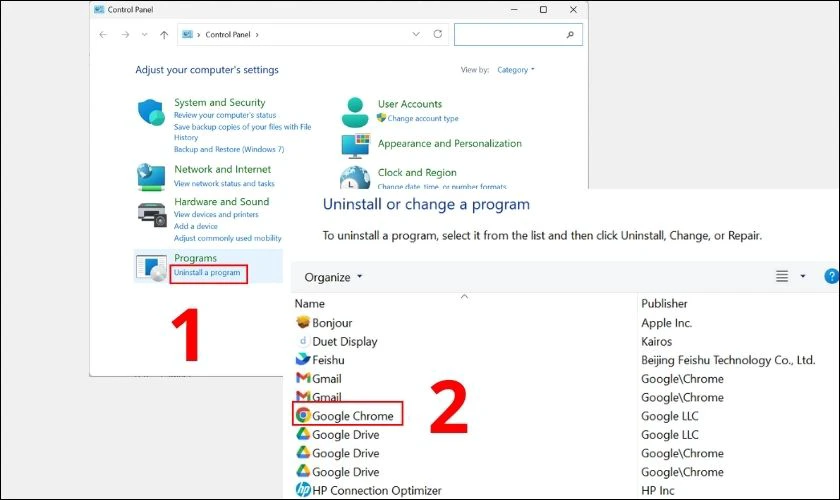Click Appearance and Personalization monitor icon
Screen dimensions: 840x500
coord(356,146)
